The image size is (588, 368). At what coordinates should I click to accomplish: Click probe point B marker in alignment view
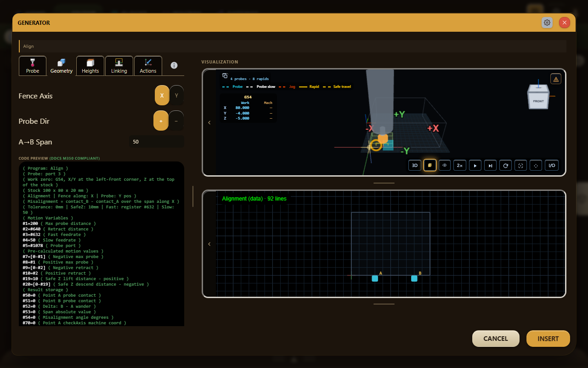coord(414,278)
